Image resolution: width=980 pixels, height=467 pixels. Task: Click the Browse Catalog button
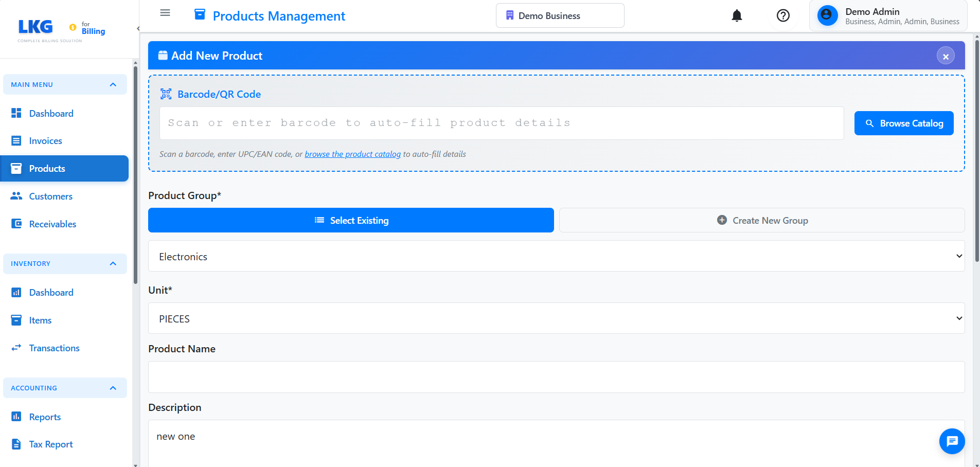coord(903,123)
